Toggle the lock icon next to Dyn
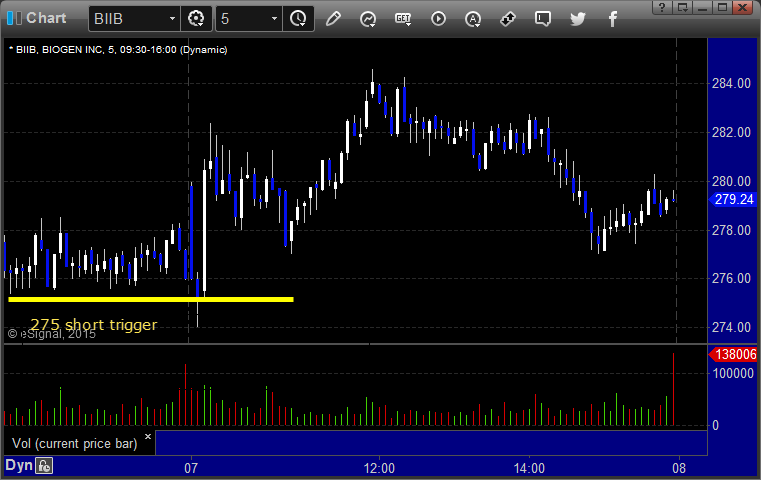Screen dimensions: 761x480 (x=44, y=466)
